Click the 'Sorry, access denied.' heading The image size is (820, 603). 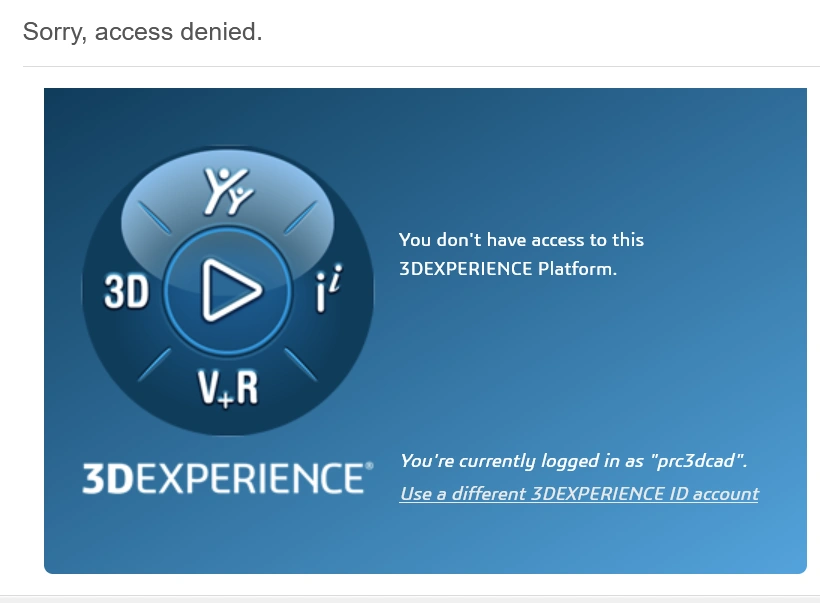pyautogui.click(x=142, y=31)
